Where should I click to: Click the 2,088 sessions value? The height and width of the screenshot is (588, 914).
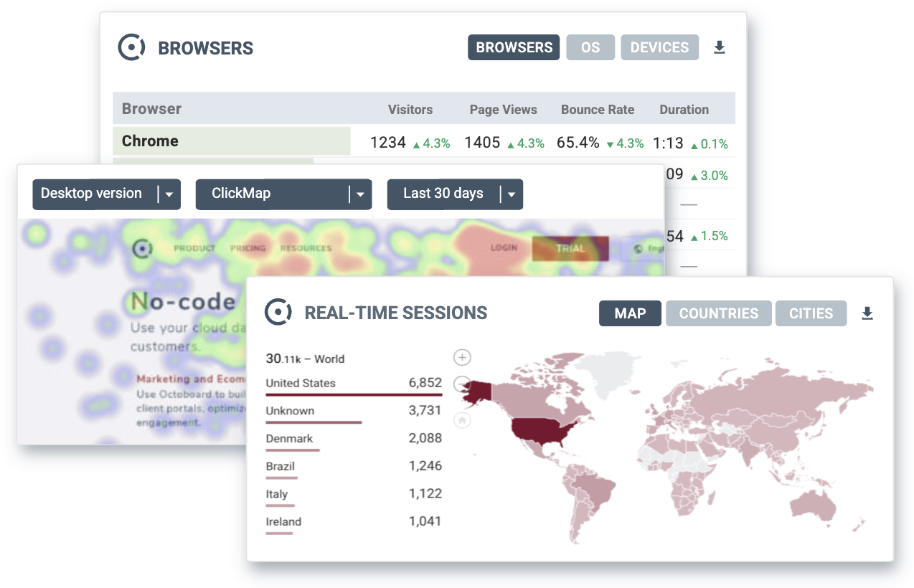425,438
